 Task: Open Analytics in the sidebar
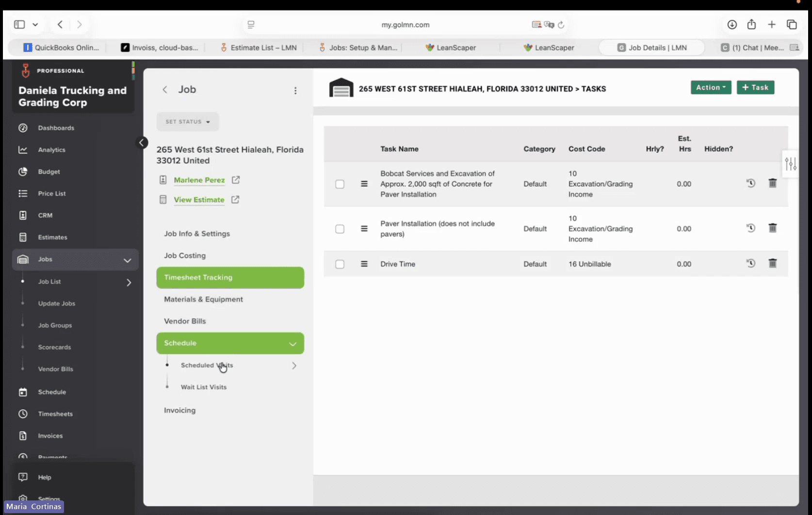[x=52, y=150]
